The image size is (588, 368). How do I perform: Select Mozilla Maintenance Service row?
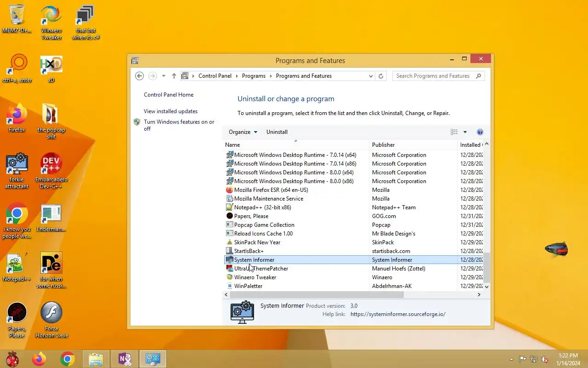(354, 199)
